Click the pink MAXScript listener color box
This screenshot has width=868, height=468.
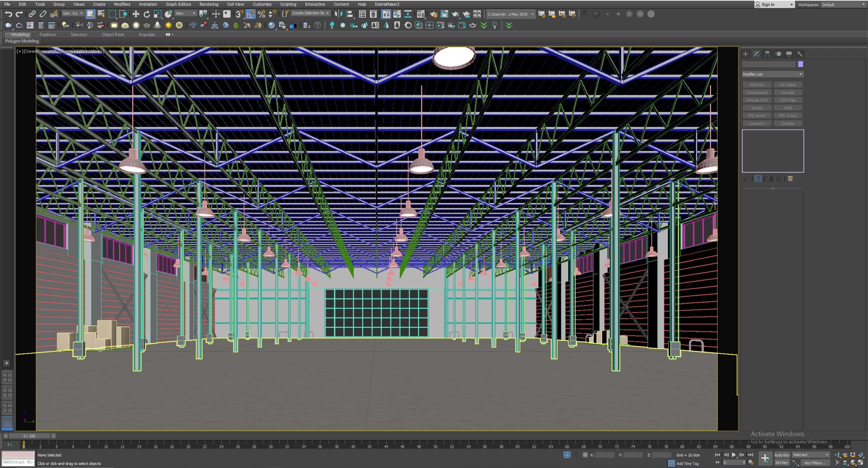point(18,454)
